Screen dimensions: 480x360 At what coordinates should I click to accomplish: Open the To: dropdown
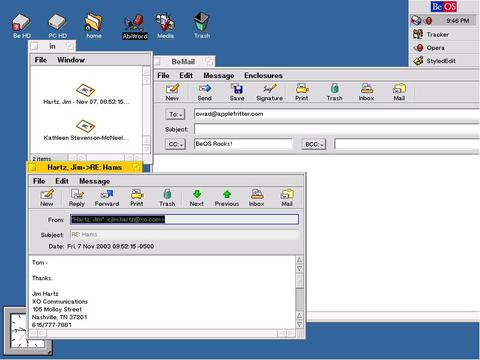[175, 114]
